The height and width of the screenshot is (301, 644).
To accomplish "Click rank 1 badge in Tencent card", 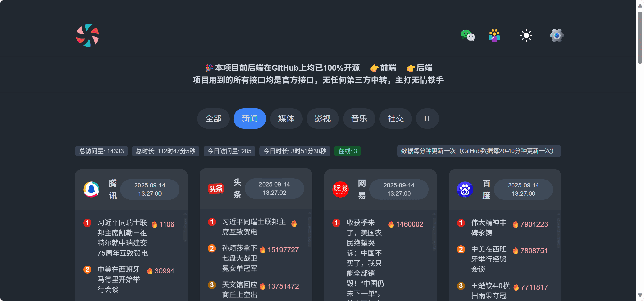I will [x=87, y=223].
